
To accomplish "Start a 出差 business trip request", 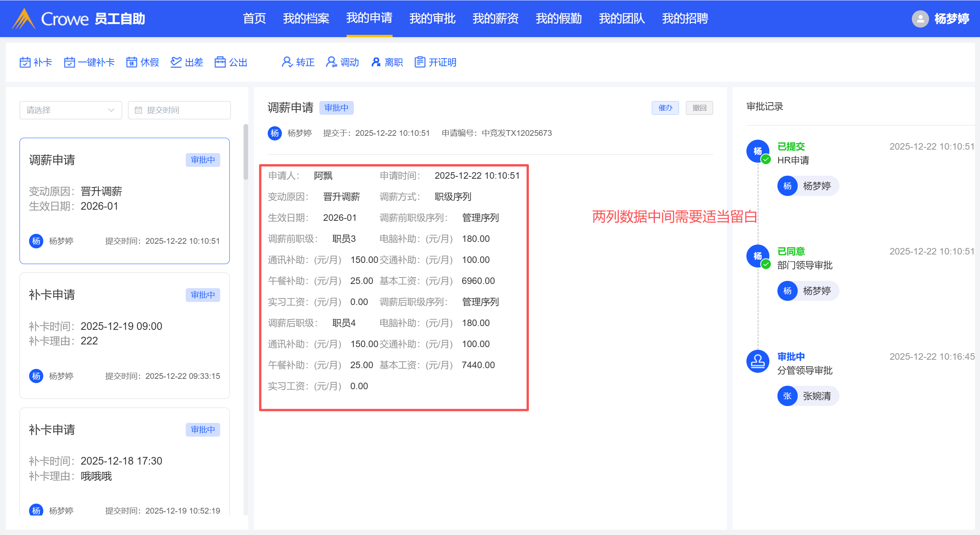I will click(x=176, y=62).
